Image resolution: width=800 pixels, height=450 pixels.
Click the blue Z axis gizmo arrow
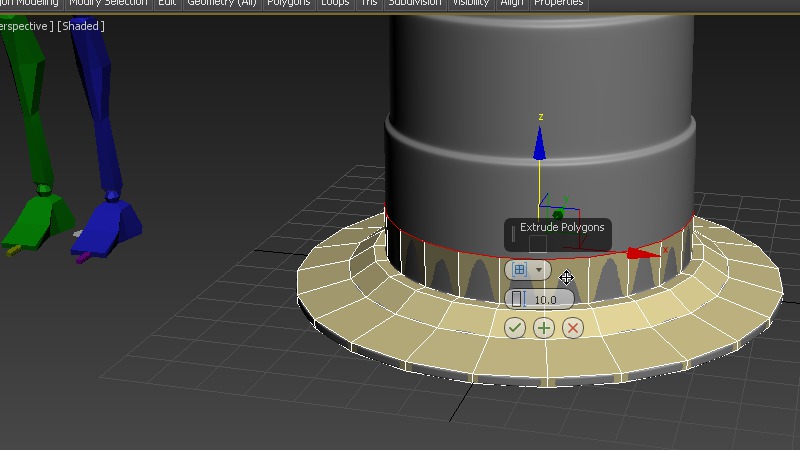click(540, 146)
